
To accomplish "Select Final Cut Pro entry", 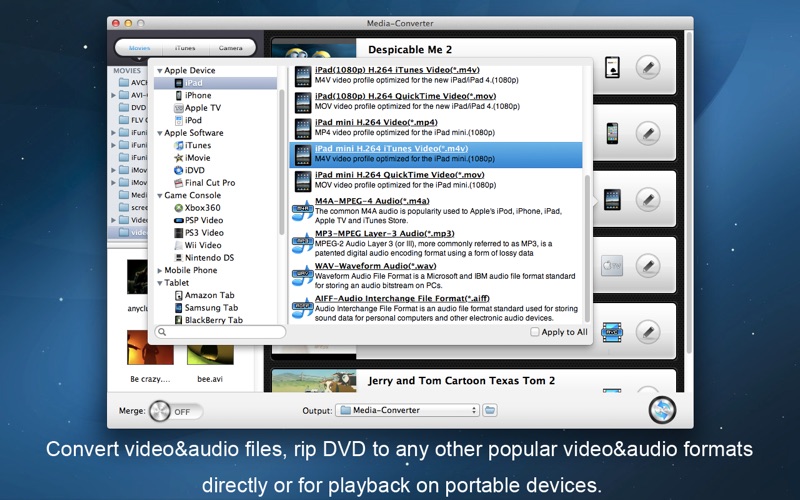I will [x=205, y=183].
